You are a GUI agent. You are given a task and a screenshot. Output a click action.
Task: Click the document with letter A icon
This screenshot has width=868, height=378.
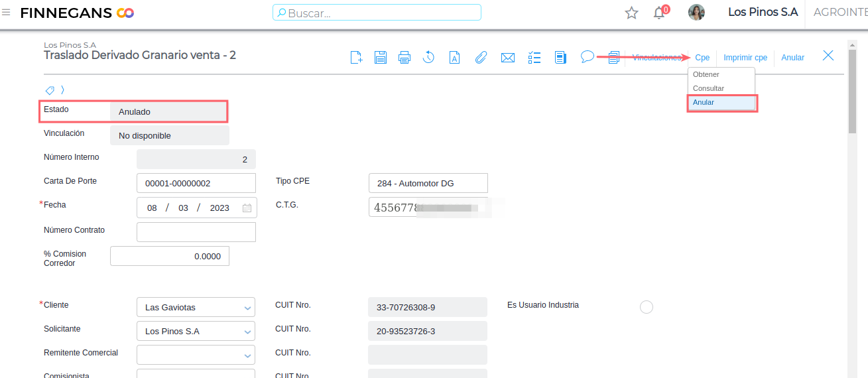click(x=455, y=58)
